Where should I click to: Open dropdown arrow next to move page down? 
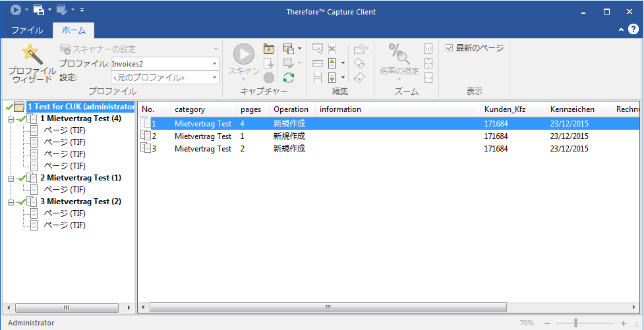[342, 78]
